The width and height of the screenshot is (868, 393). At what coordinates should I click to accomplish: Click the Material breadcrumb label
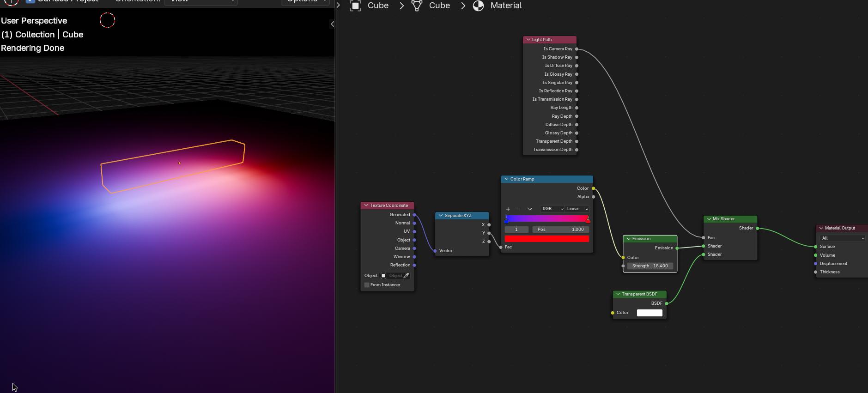tap(506, 6)
